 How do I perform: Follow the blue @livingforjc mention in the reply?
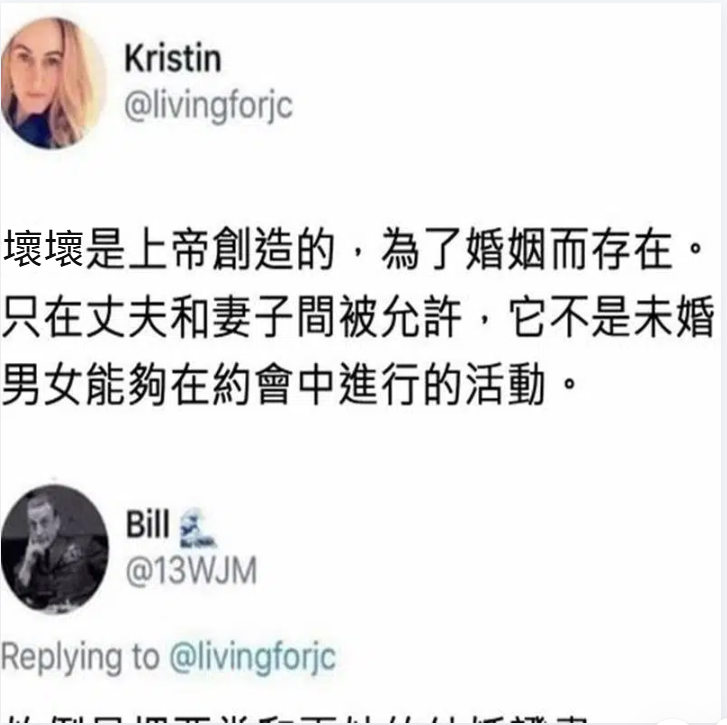(x=253, y=656)
